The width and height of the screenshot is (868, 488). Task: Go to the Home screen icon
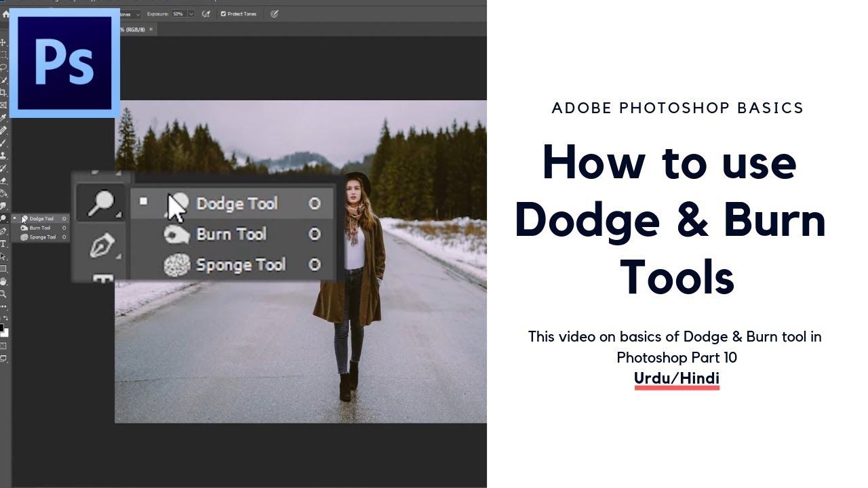click(x=5, y=14)
